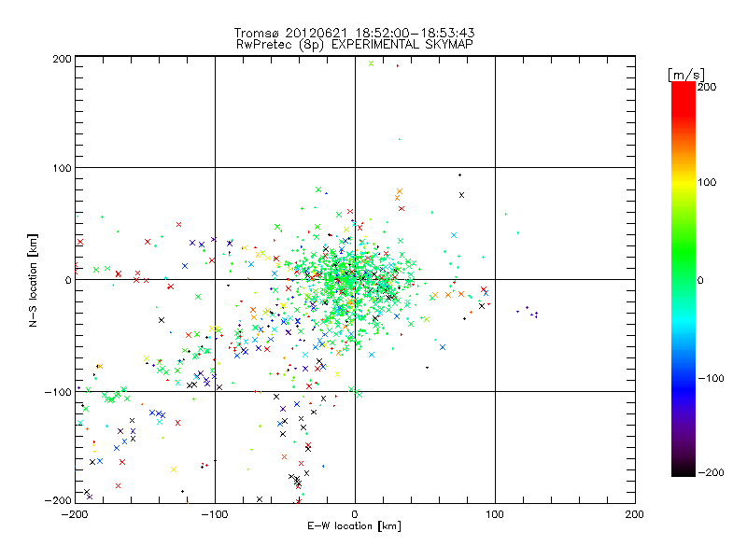
Task: Click the x-axis tick label '0'
Action: point(355,514)
